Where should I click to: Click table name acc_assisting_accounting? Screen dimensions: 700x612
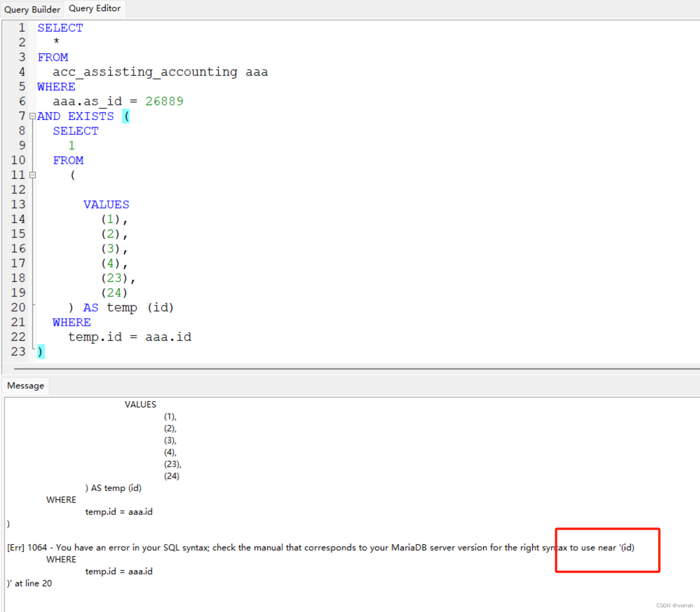[x=145, y=72]
